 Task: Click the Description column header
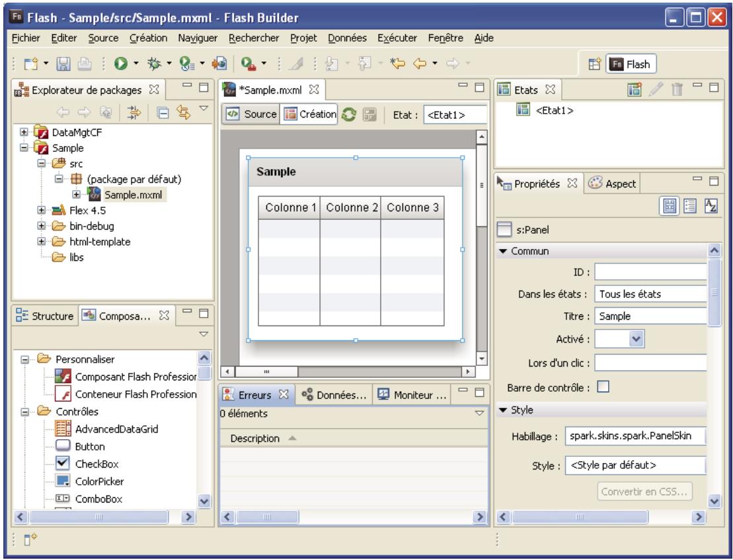[254, 438]
